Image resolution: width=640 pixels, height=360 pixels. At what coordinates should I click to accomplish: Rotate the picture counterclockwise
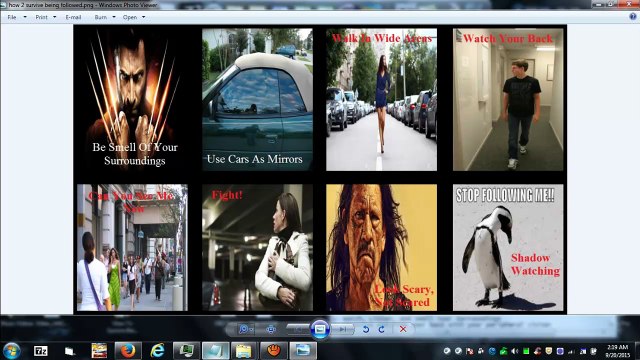366,329
